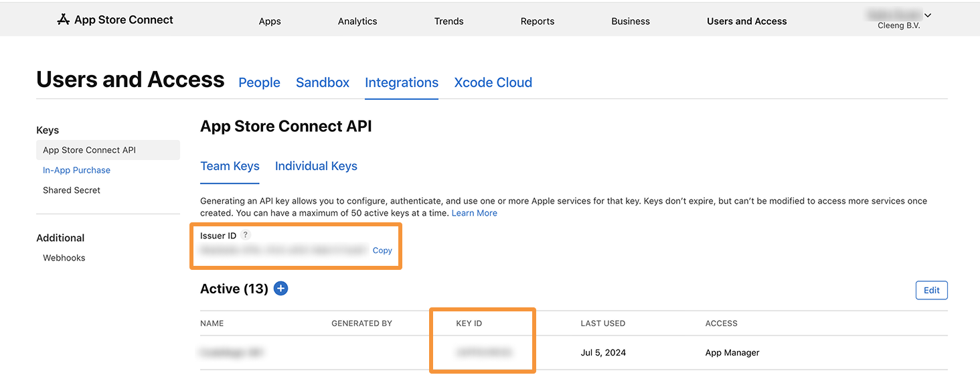Open the Trends menu
Screen dimensions: 980x377
[448, 21]
